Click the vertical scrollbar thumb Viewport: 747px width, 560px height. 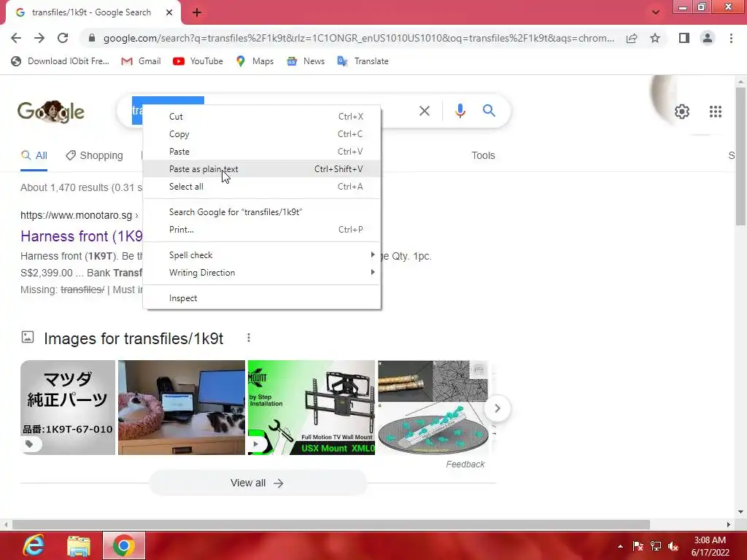(740, 156)
